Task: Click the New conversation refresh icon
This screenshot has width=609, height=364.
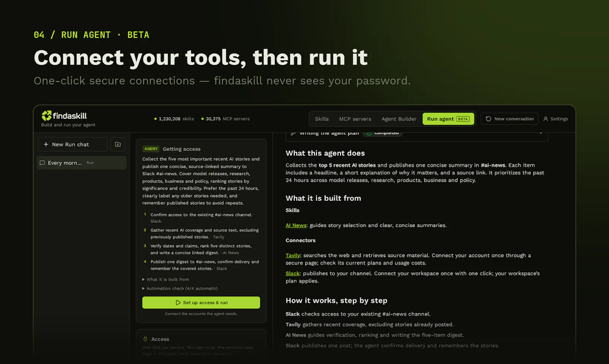Action: (x=488, y=119)
